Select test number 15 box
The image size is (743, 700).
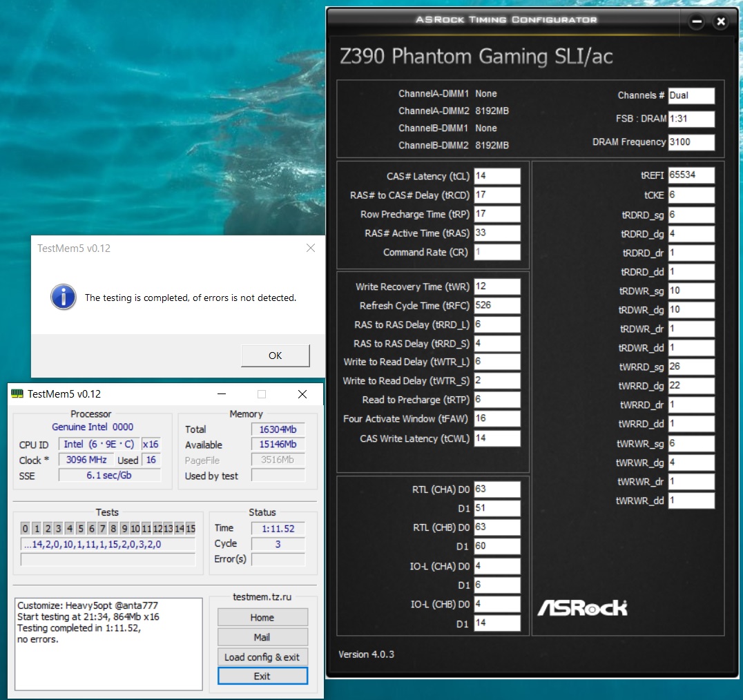pos(191,528)
